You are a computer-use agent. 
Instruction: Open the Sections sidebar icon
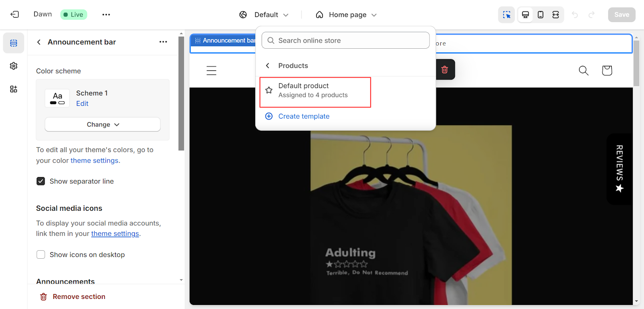click(x=14, y=43)
